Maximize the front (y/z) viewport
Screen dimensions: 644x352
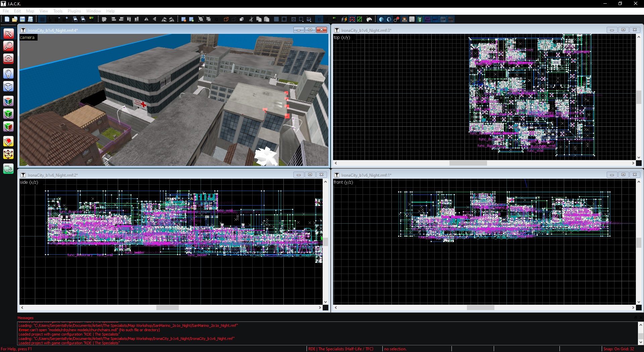[x=623, y=175]
